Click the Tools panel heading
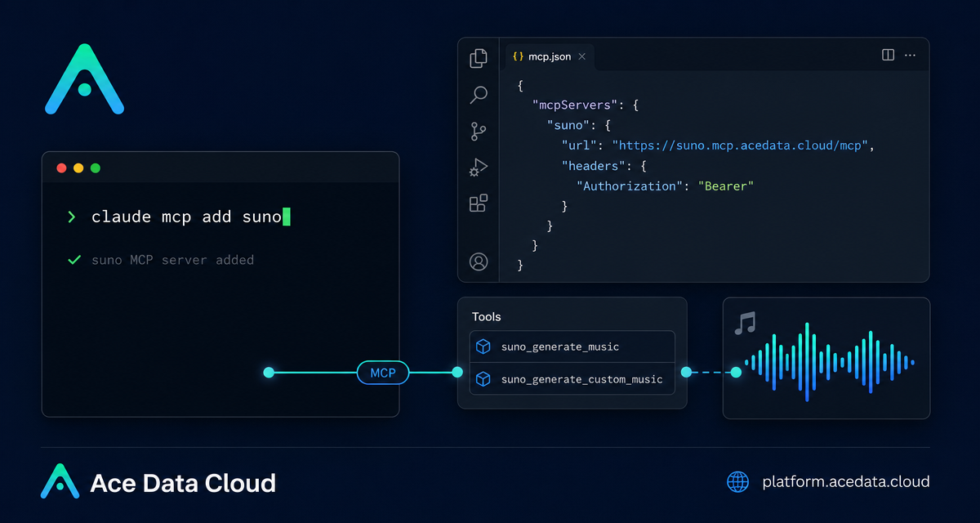 [487, 316]
